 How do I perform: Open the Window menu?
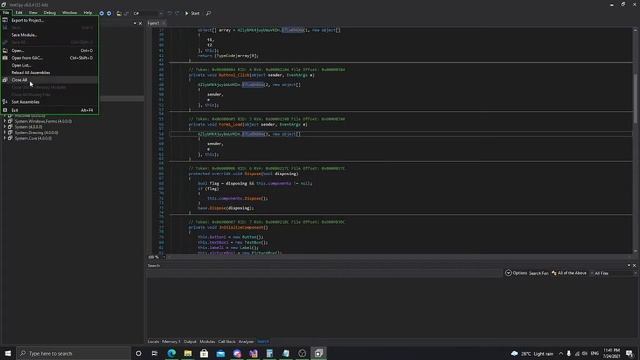69,13
